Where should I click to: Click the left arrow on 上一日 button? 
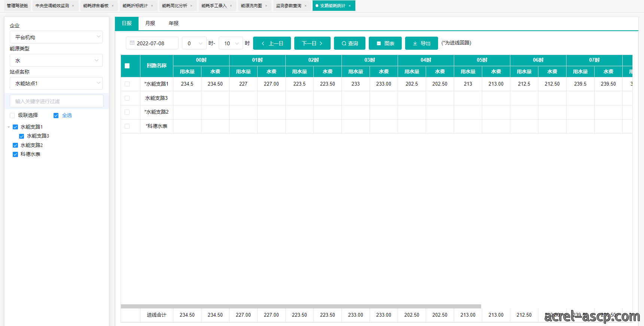[263, 43]
